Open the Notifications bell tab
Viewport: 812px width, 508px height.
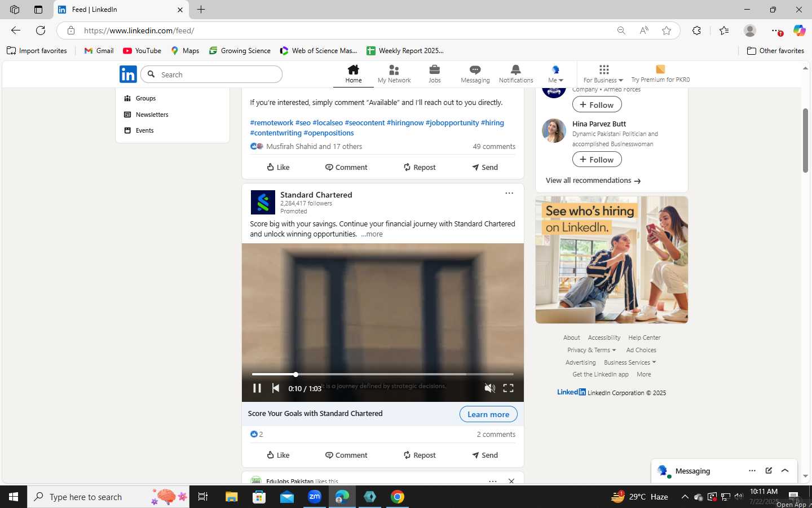tap(515, 74)
